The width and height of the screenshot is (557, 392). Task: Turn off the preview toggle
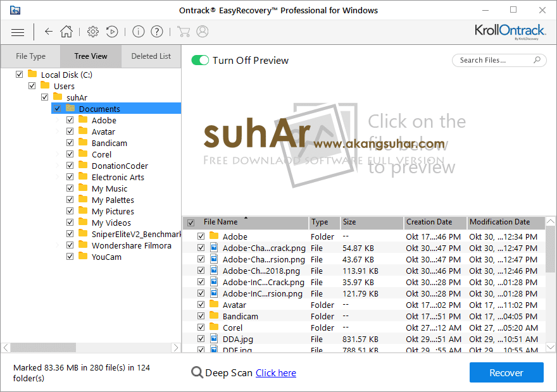coord(200,60)
